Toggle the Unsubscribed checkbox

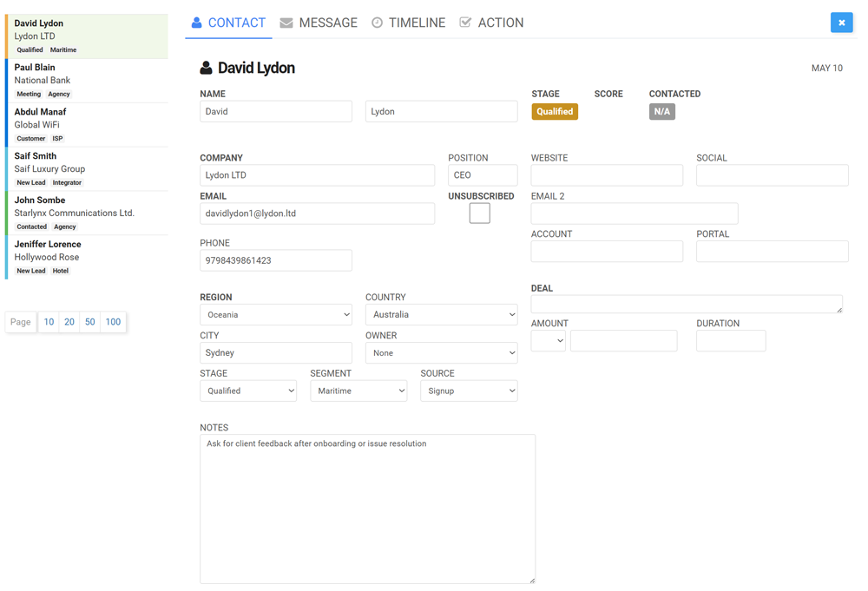click(x=479, y=213)
